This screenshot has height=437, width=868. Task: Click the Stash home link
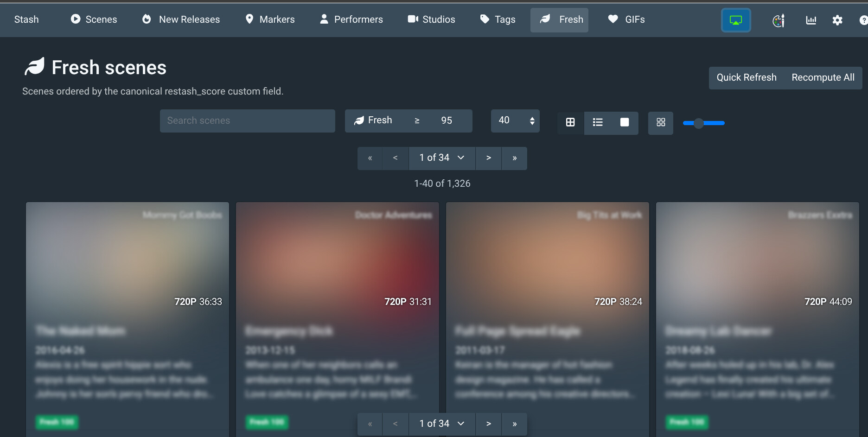pos(26,19)
